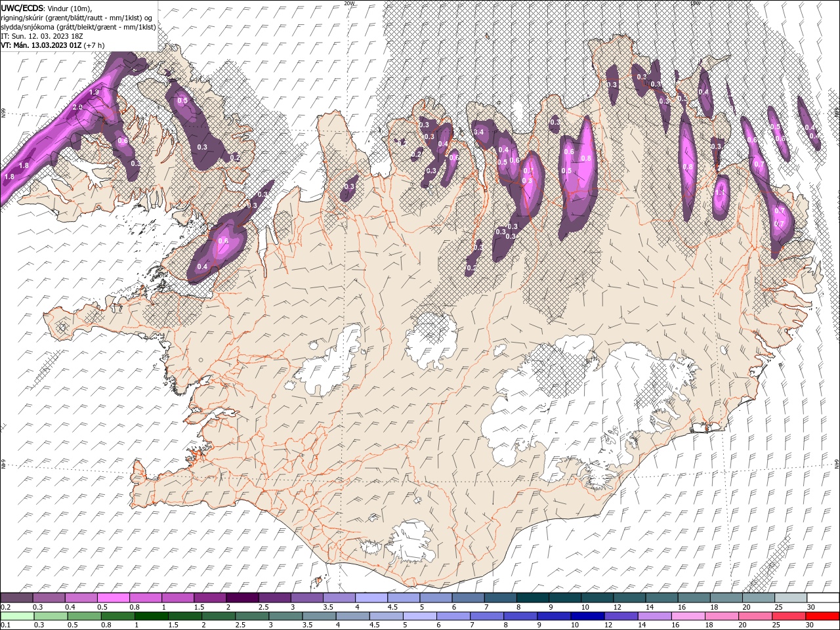Click the 2.0 snowfall value on the map
Screen dimensions: 840x630
coord(77,108)
